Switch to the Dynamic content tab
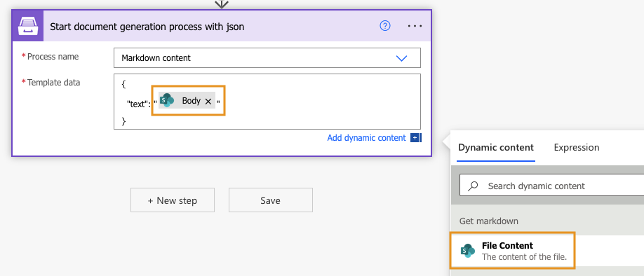This screenshot has width=644, height=276. coord(496,147)
